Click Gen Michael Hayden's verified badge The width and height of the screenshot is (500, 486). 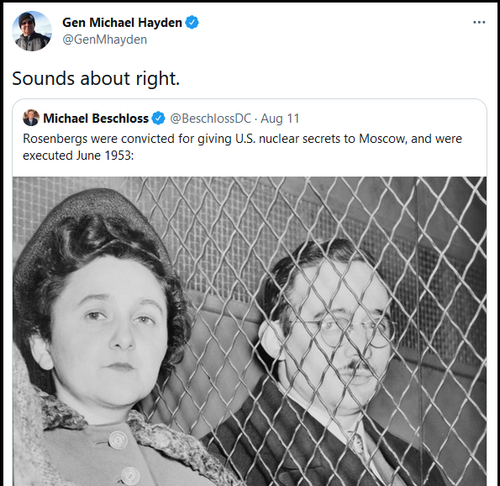(x=192, y=23)
